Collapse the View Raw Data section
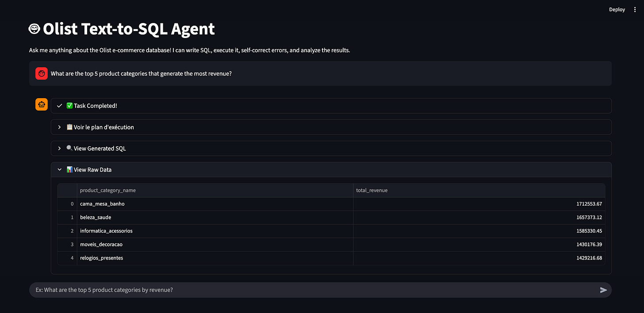Viewport: 644px width, 313px height. tap(332, 169)
